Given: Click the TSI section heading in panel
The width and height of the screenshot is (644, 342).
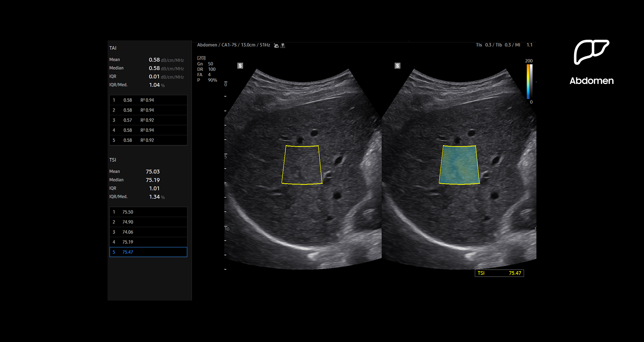Looking at the screenshot, I should [113, 160].
